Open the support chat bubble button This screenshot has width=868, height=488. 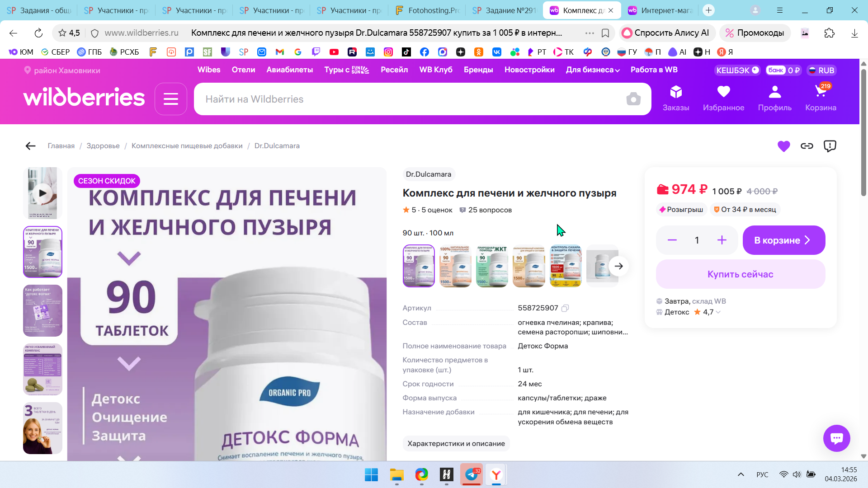click(x=836, y=438)
